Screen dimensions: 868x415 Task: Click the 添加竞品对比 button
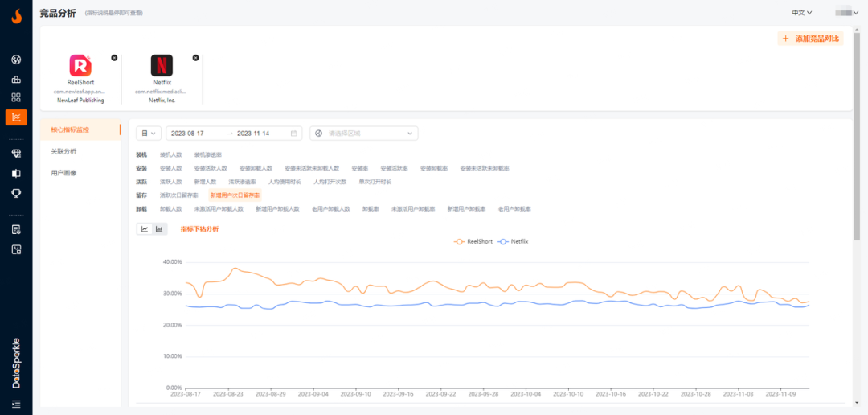[x=811, y=39]
